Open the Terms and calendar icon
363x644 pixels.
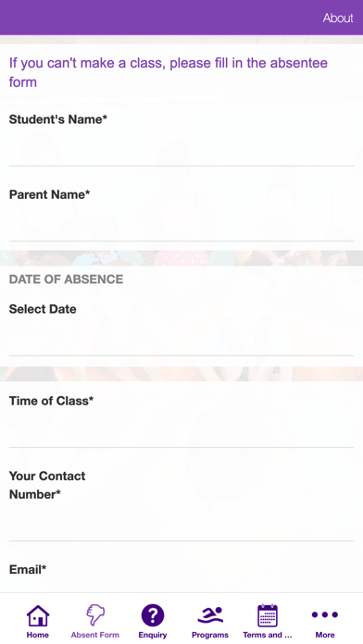[268, 615]
